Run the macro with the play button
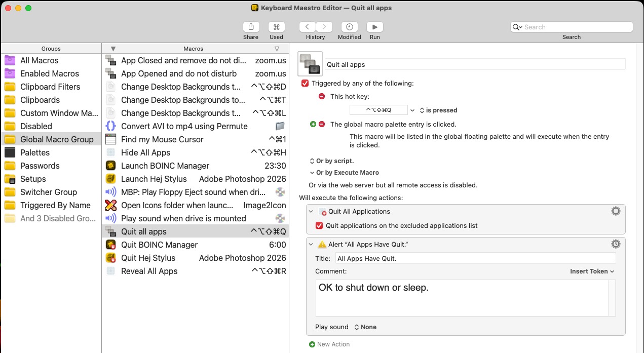Viewport: 644px width, 353px height. click(x=374, y=27)
